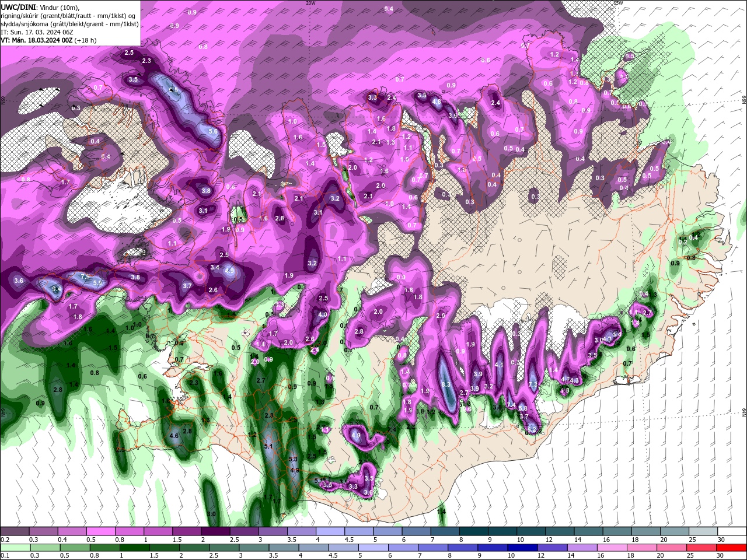Pick the dark purple swatch after 2 in snow legend
This screenshot has width=747, height=560.
[x=215, y=531]
